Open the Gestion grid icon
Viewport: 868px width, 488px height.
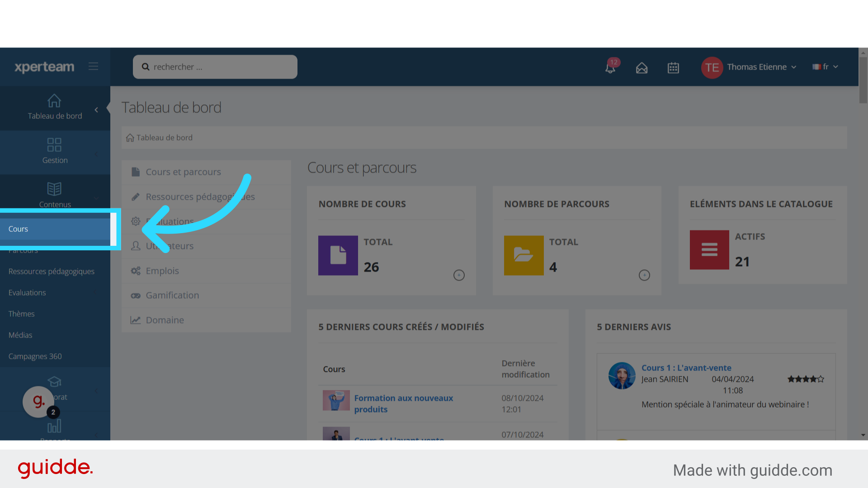pyautogui.click(x=54, y=145)
